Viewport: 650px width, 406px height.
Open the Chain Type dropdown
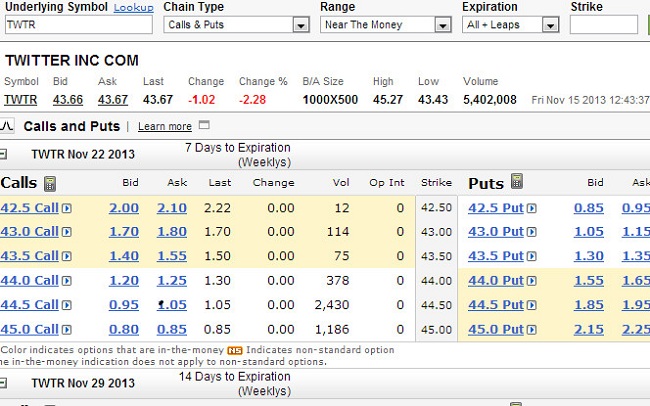click(237, 25)
